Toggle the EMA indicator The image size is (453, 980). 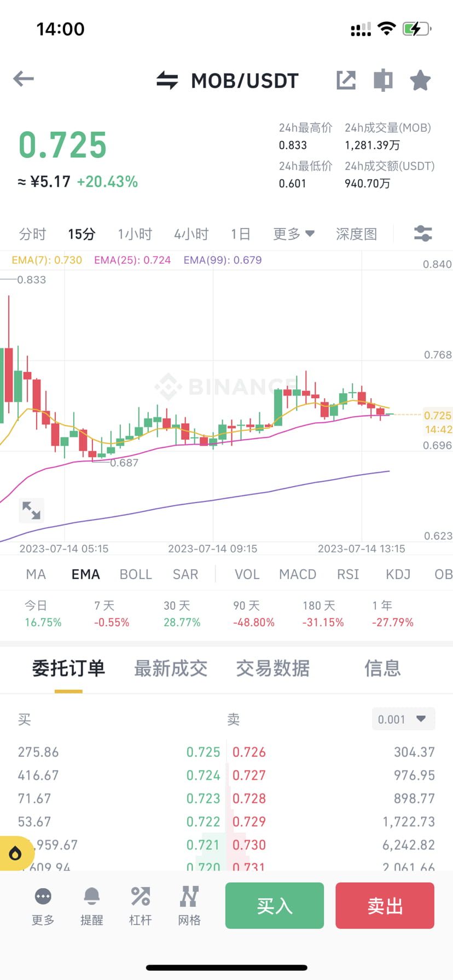point(86,574)
